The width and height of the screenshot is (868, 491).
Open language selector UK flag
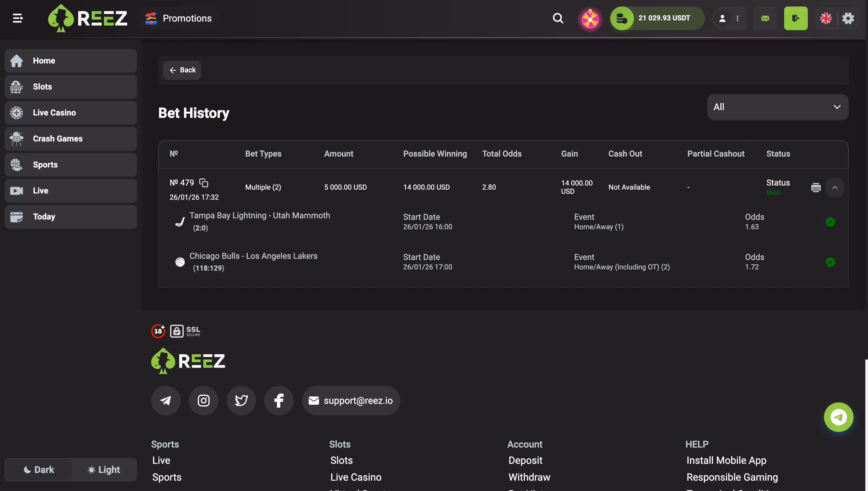point(826,18)
